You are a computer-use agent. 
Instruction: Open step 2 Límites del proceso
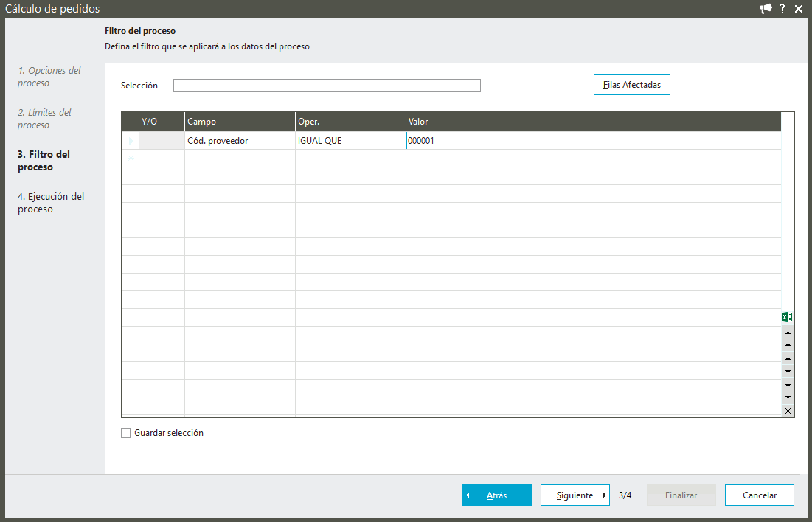tap(44, 119)
